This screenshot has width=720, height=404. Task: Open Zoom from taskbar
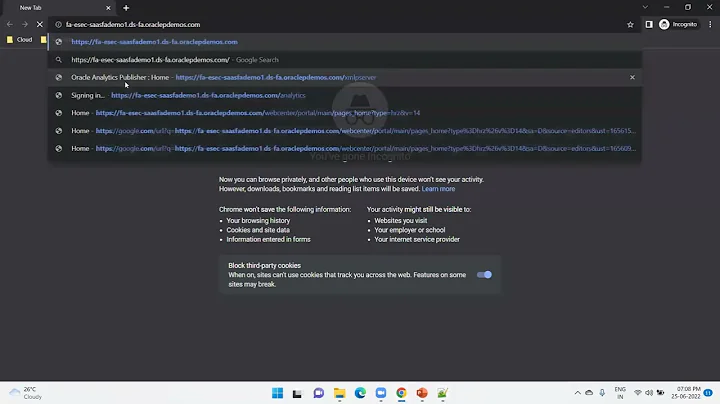pos(381,393)
